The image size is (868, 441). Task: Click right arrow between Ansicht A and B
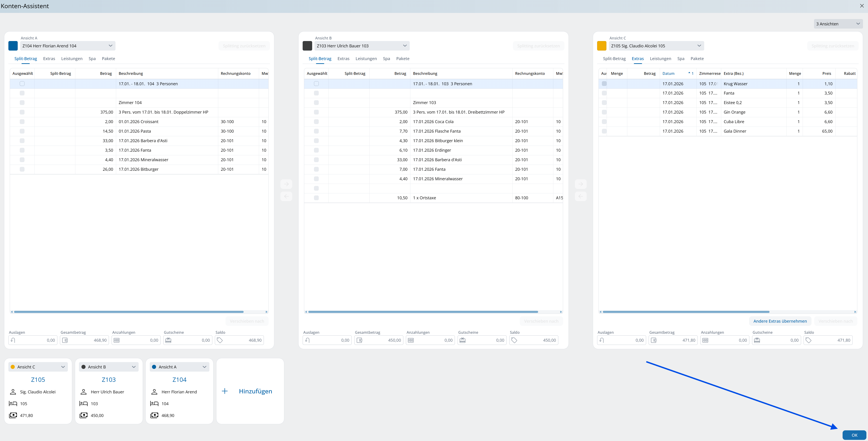(x=286, y=184)
